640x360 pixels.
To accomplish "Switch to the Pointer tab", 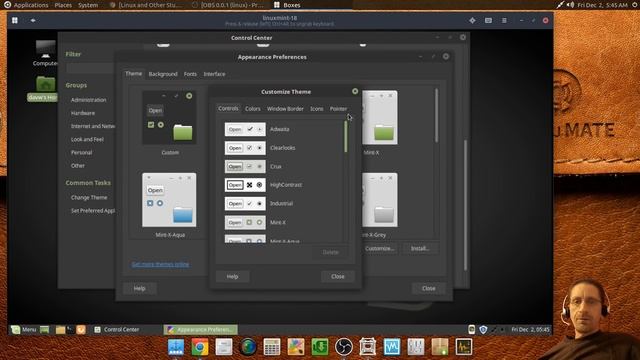I will click(338, 109).
